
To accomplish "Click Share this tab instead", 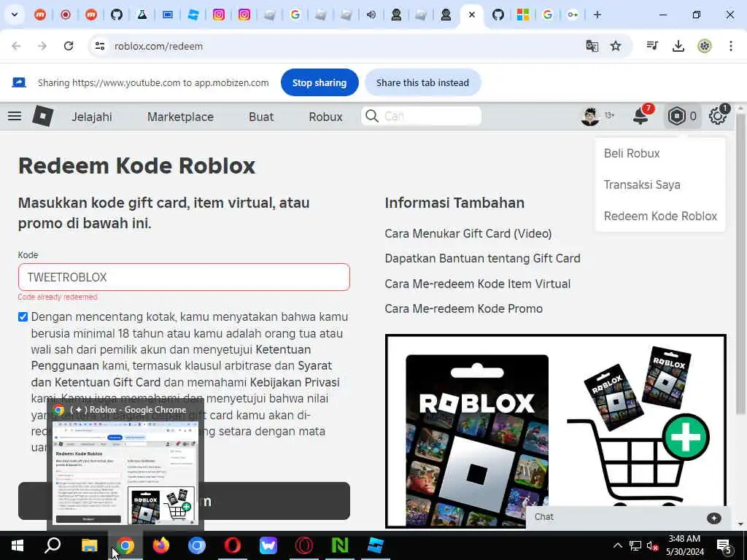I will pyautogui.click(x=422, y=82).
